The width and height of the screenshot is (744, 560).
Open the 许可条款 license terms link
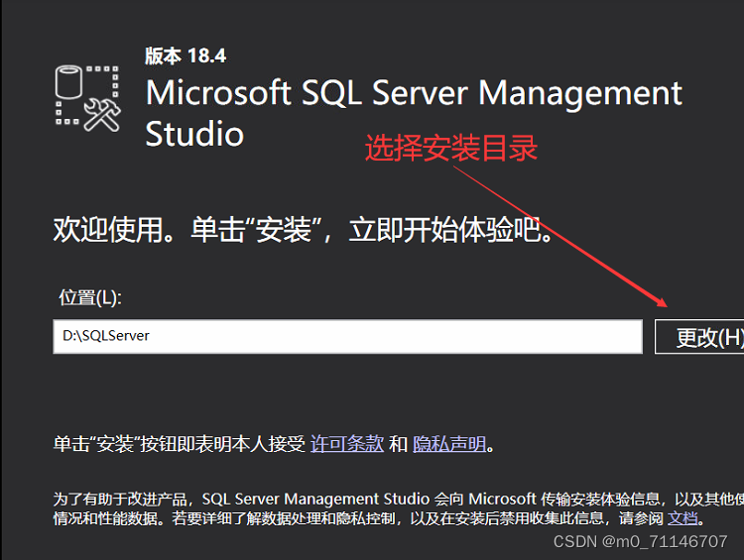(347, 444)
